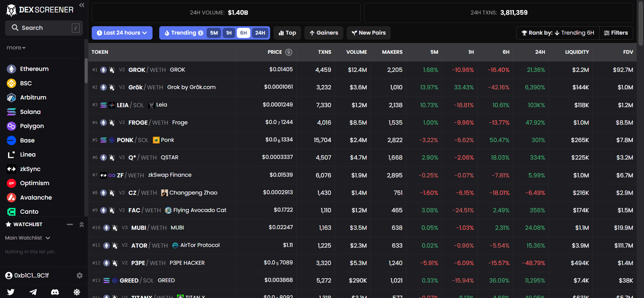Select the Avalanche chain icon
Image resolution: width=644 pixels, height=298 pixels.
click(11, 198)
